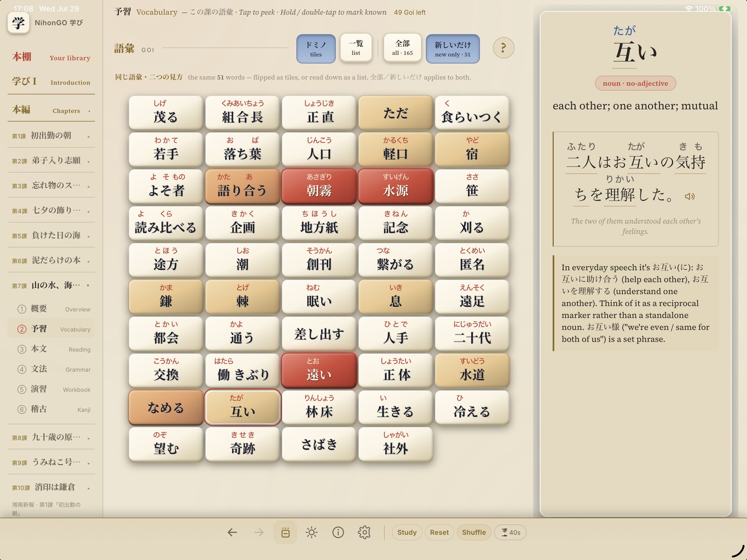Open 学び I Introduction
Image resolution: width=747 pixels, height=560 pixels.
click(x=51, y=82)
